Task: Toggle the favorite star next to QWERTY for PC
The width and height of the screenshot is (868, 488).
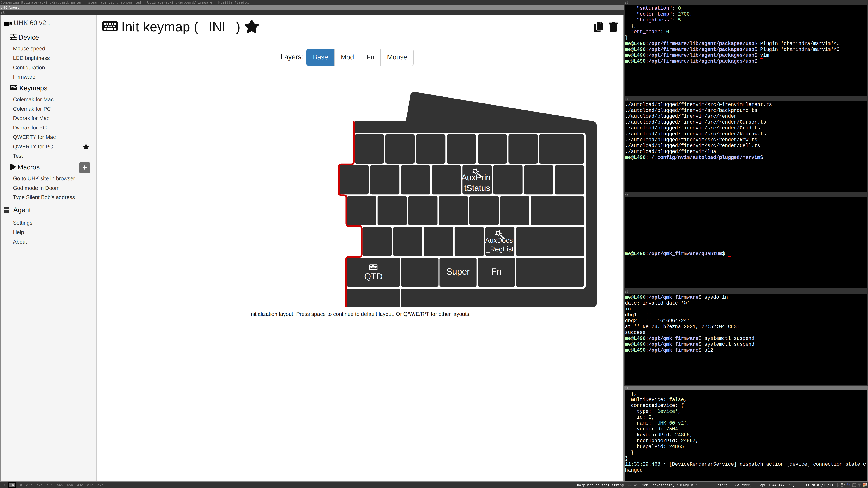Action: point(86,147)
